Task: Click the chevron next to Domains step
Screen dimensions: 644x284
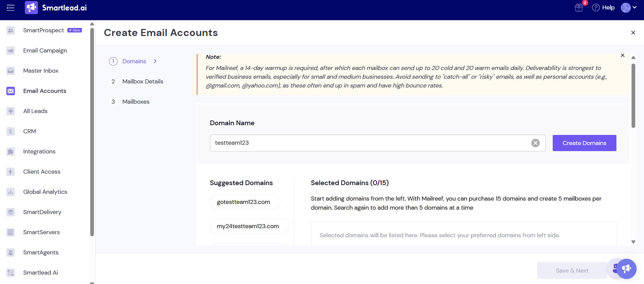Action: tap(155, 61)
